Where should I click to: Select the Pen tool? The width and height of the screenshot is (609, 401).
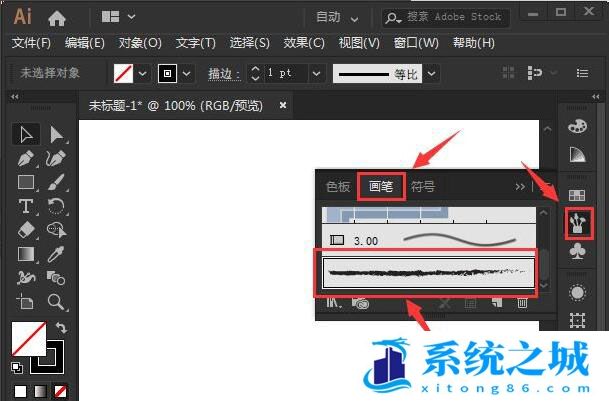tap(26, 159)
